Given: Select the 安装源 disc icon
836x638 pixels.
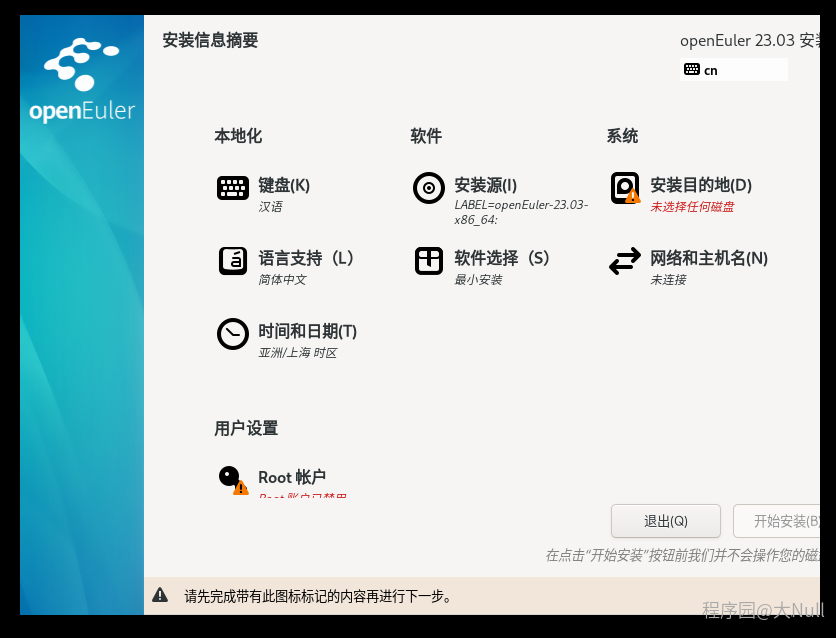Looking at the screenshot, I should click(x=429, y=188).
